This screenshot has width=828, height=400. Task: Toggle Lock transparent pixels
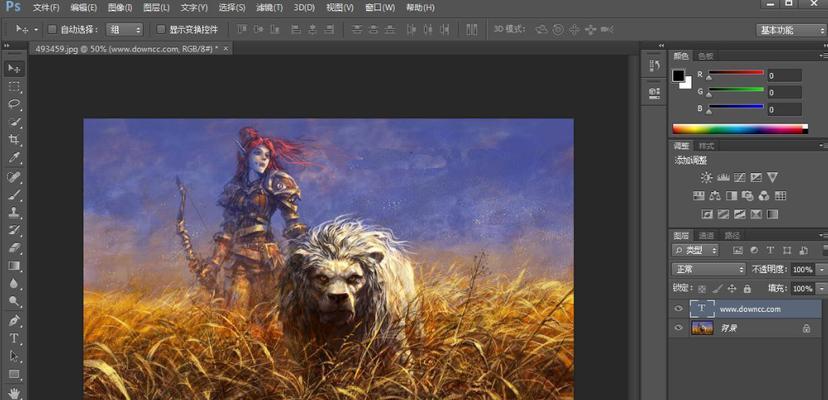(x=702, y=289)
